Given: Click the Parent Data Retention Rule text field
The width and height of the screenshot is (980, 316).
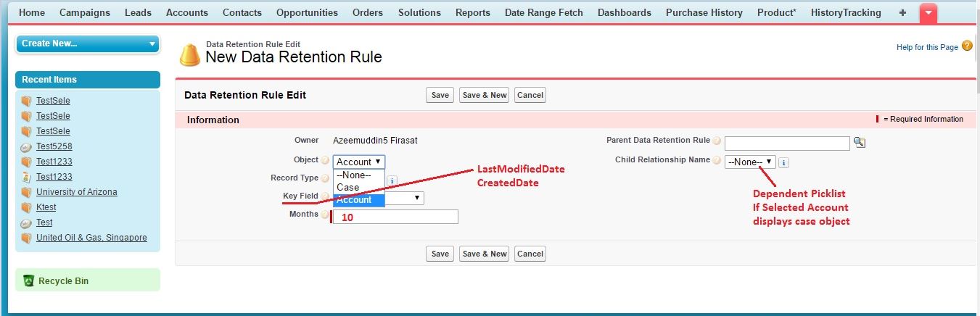Looking at the screenshot, I should (787, 143).
